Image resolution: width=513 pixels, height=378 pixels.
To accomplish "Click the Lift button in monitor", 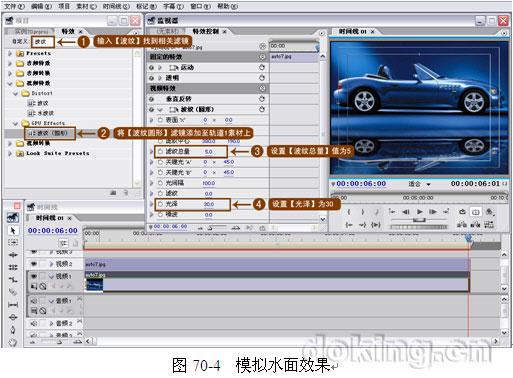I will click(x=462, y=225).
